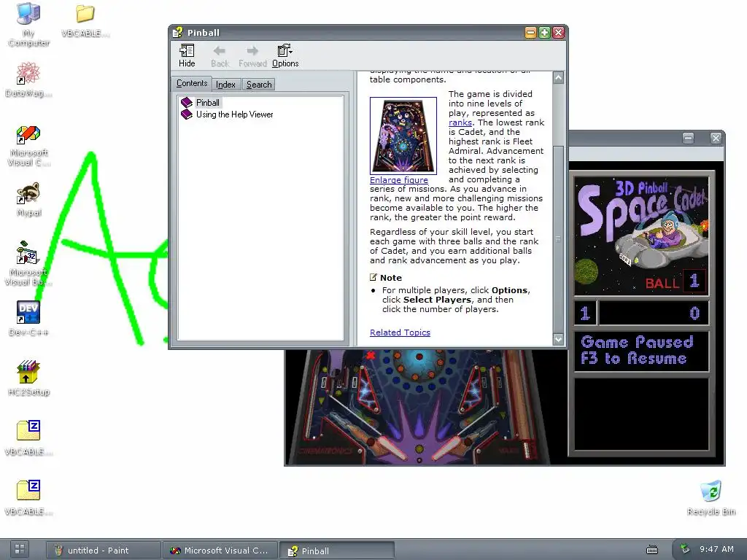The image size is (747, 560).
Task: Click the BALL 1 counter in game
Action: pyautogui.click(x=675, y=281)
